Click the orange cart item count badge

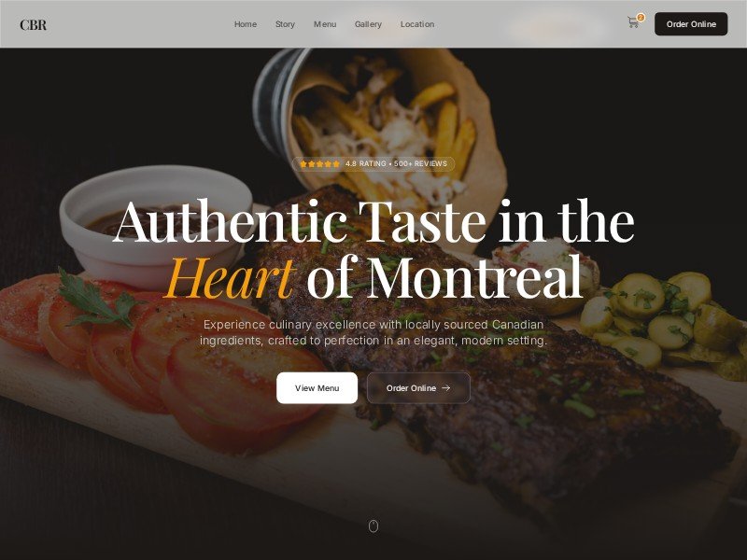[x=641, y=18]
